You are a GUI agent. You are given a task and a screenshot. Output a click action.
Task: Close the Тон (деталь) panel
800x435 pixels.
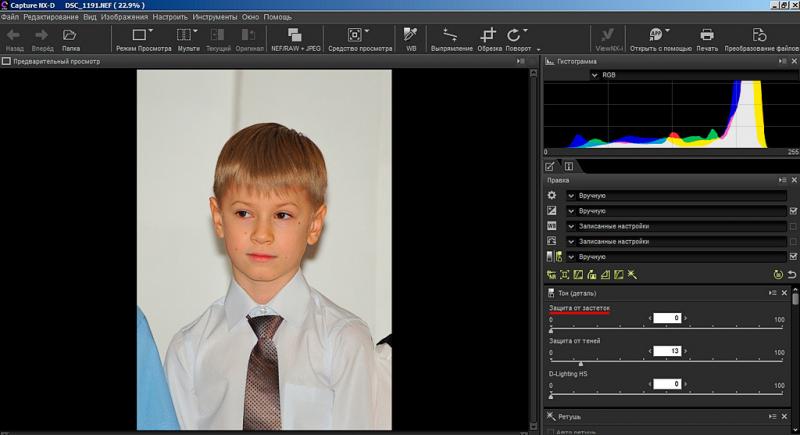click(784, 293)
